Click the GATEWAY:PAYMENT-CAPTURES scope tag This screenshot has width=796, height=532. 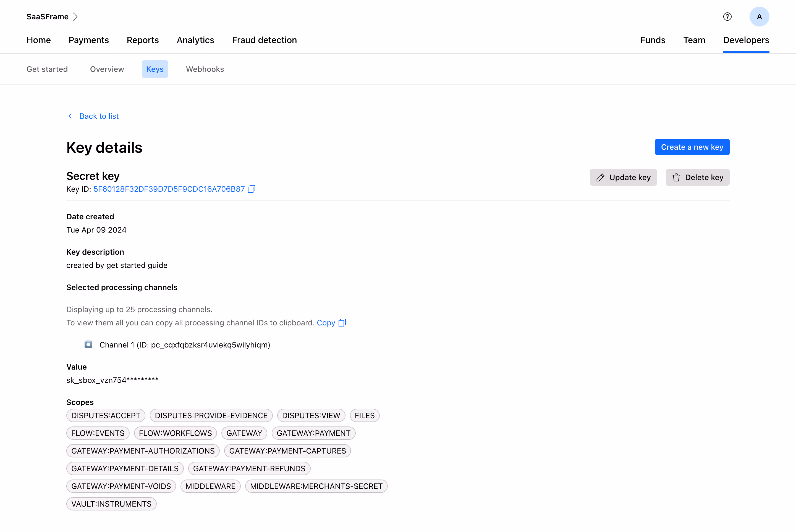pos(287,451)
